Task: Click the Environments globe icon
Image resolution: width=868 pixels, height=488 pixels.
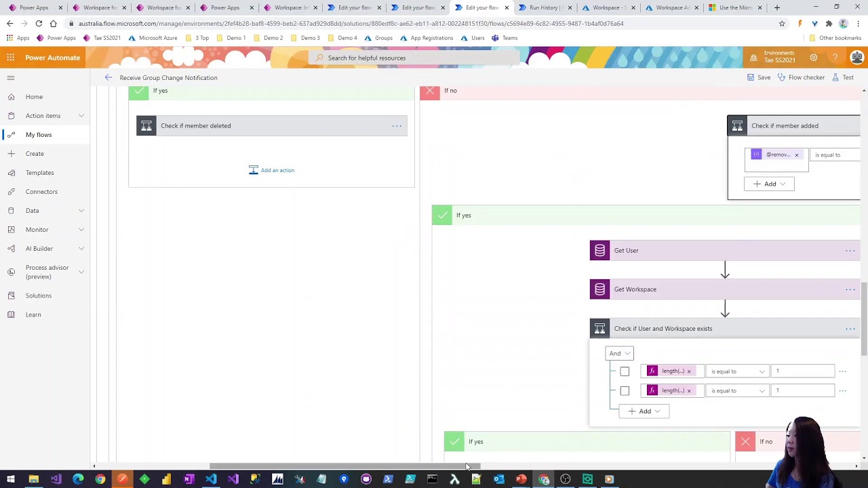Action: [753, 58]
